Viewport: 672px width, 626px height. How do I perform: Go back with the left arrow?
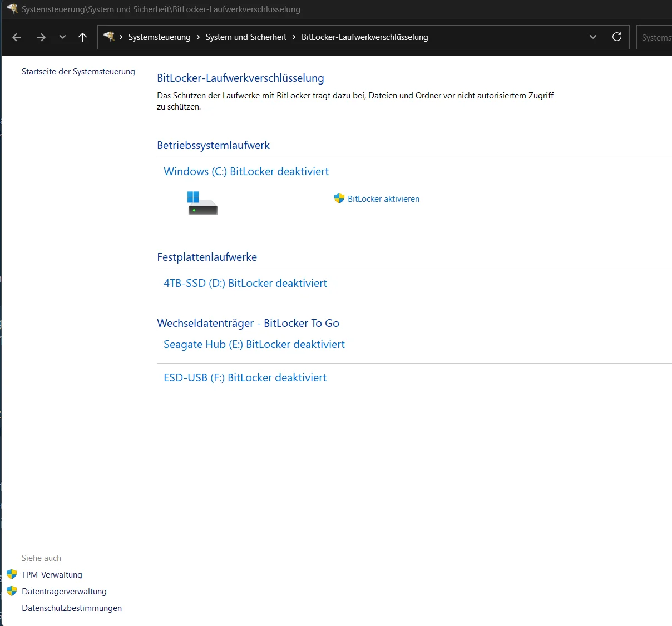tap(17, 37)
